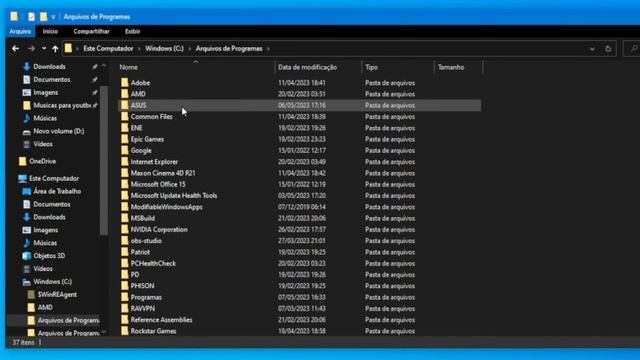Click the search box magnifier
The image size is (640, 360).
(x=633, y=49)
